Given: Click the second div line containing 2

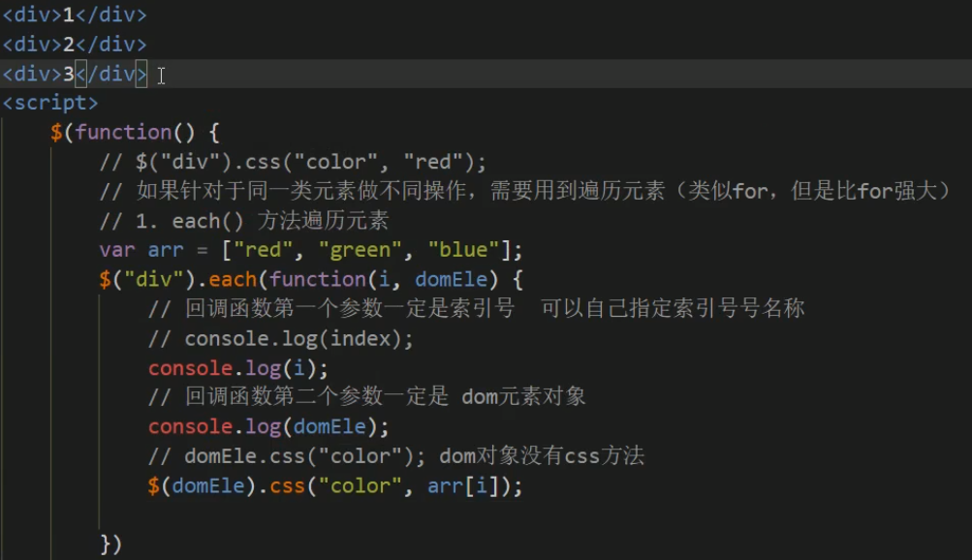Looking at the screenshot, I should click(x=74, y=45).
